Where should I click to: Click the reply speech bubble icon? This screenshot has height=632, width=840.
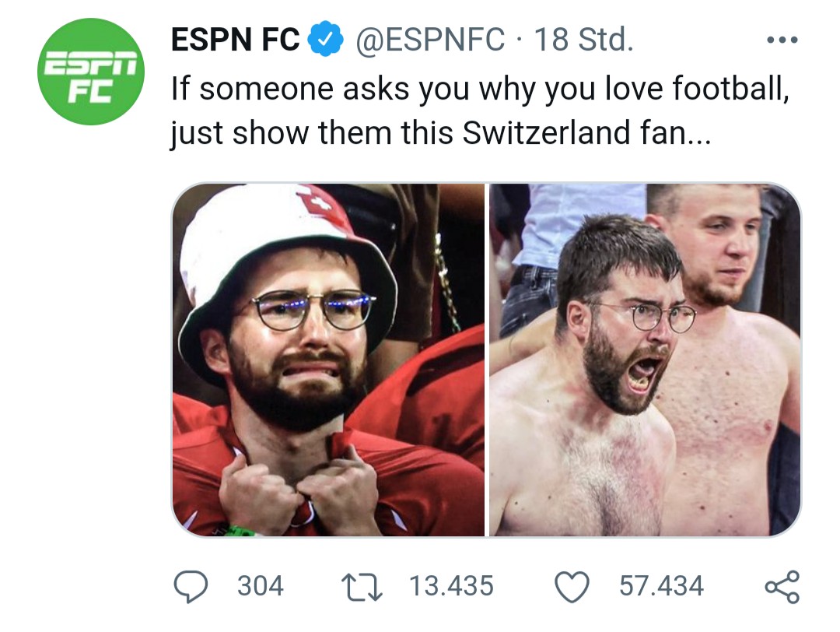tap(188, 586)
